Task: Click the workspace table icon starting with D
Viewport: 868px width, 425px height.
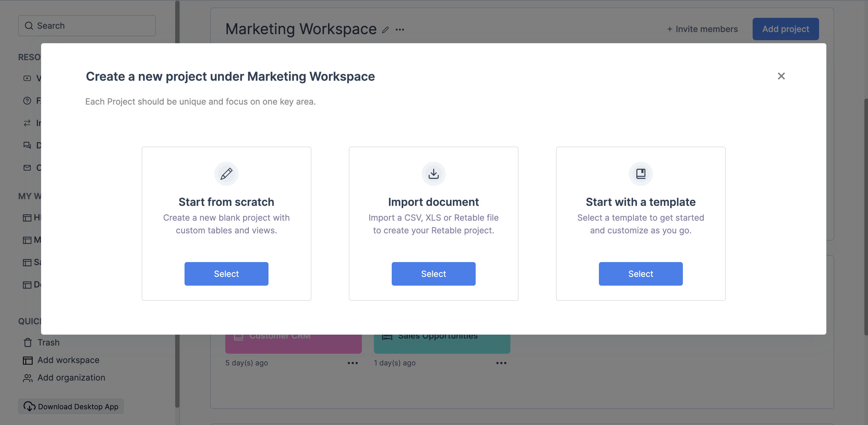Action: coord(27,285)
